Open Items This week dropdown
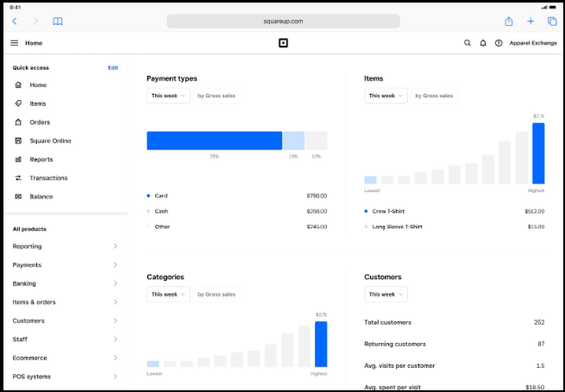This screenshot has height=392, width=565. [386, 96]
